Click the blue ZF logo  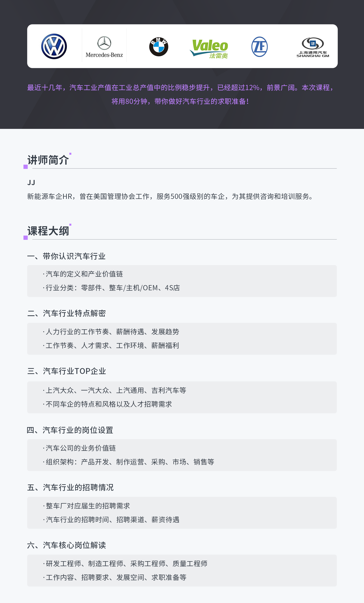[259, 47]
